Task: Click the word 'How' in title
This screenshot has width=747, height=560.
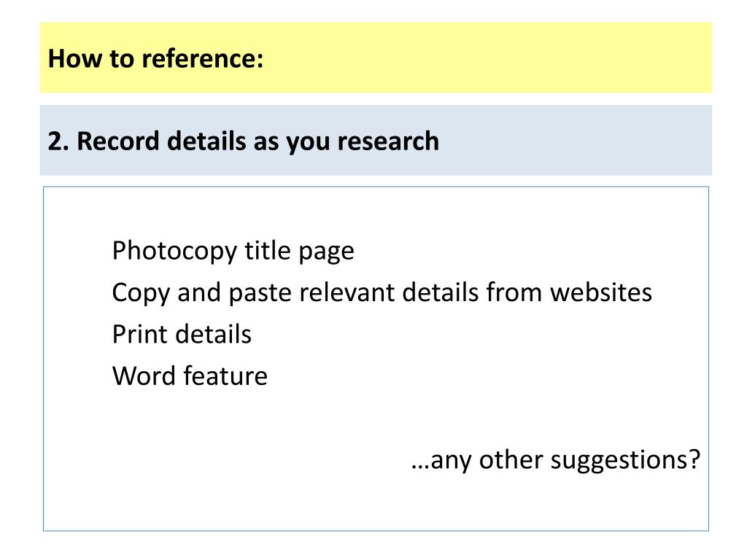Action: (x=75, y=58)
